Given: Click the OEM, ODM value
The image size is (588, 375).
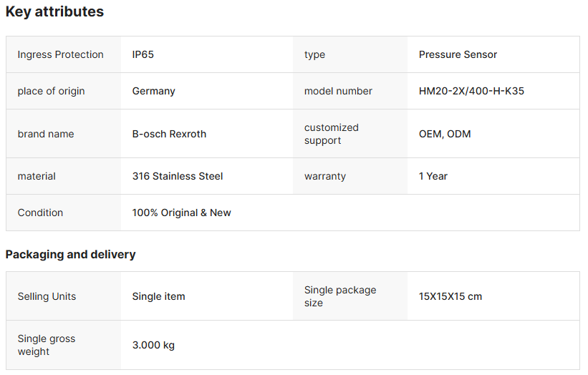Looking at the screenshot, I should click(x=445, y=134).
